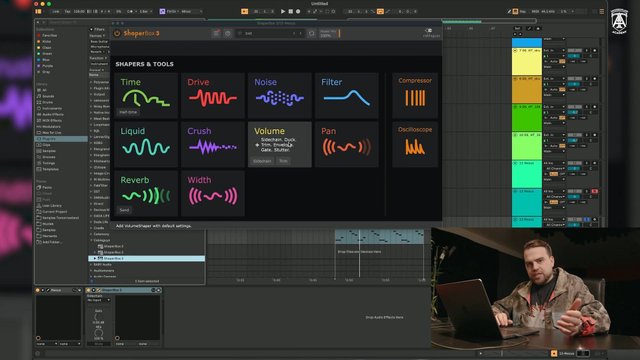Select Plug-Ins in the Library browser
640x360 pixels.
(x=61, y=139)
